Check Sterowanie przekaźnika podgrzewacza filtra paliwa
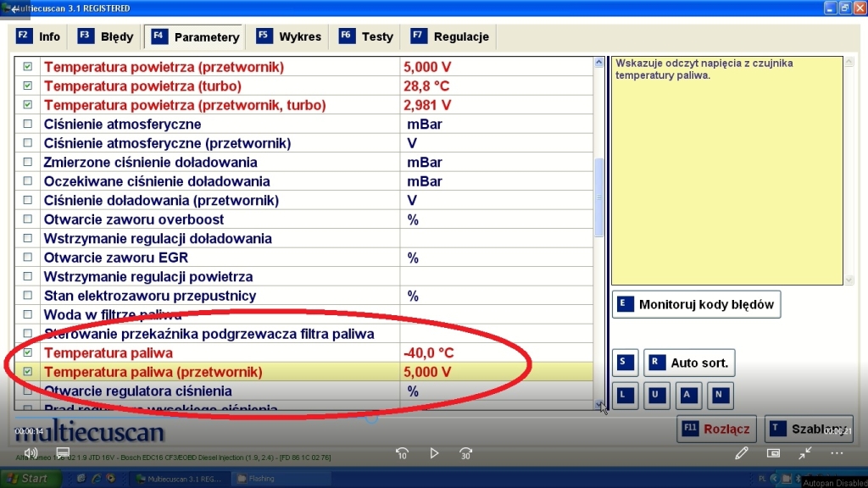Viewport: 868px width, 488px height. pyautogui.click(x=28, y=334)
